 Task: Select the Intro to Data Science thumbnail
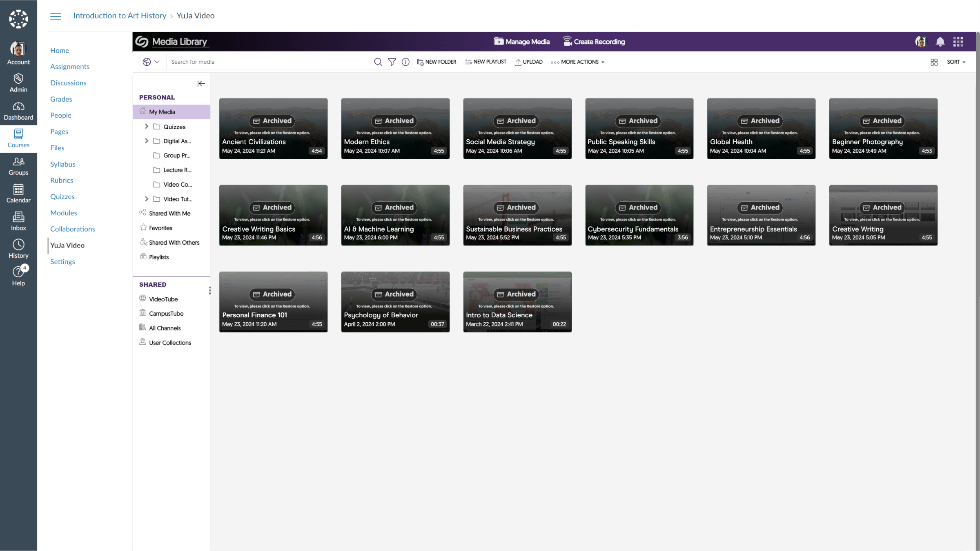pyautogui.click(x=517, y=302)
